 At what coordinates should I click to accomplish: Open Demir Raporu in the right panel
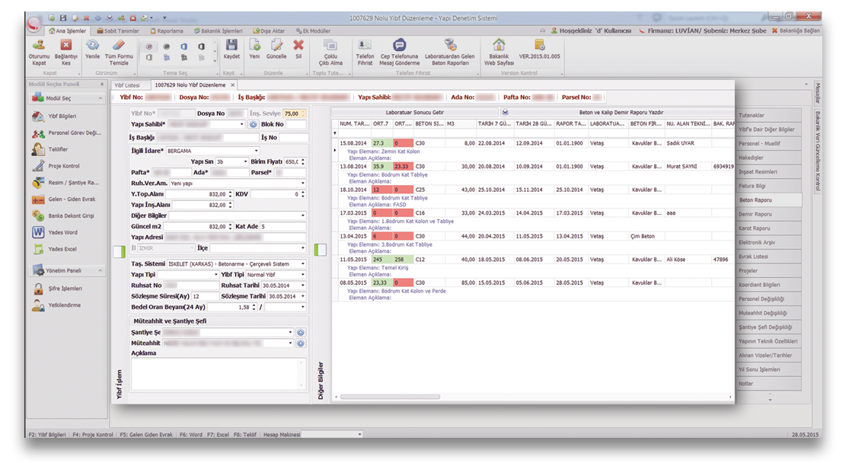click(755, 214)
